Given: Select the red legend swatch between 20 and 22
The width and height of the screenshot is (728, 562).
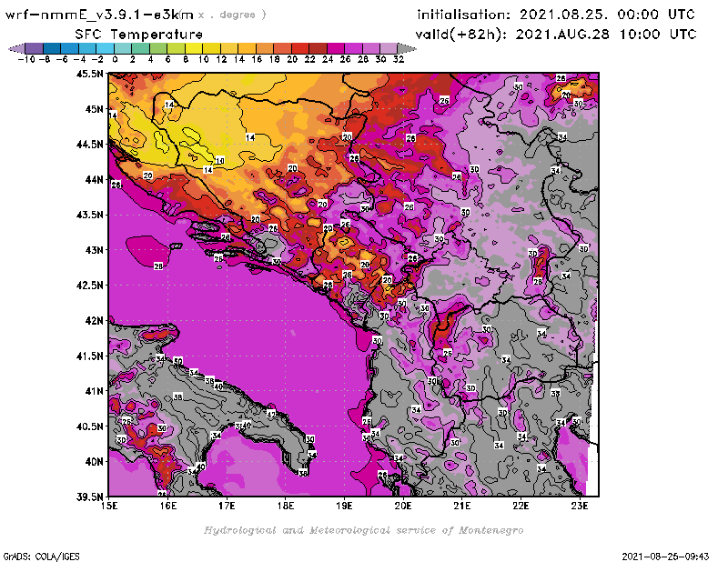Looking at the screenshot, I should click(300, 48).
